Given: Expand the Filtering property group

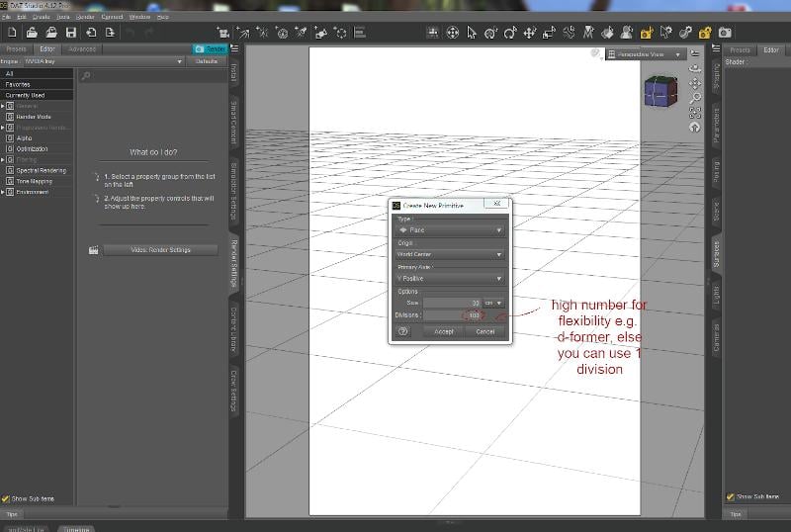Looking at the screenshot, I should [x=3, y=160].
